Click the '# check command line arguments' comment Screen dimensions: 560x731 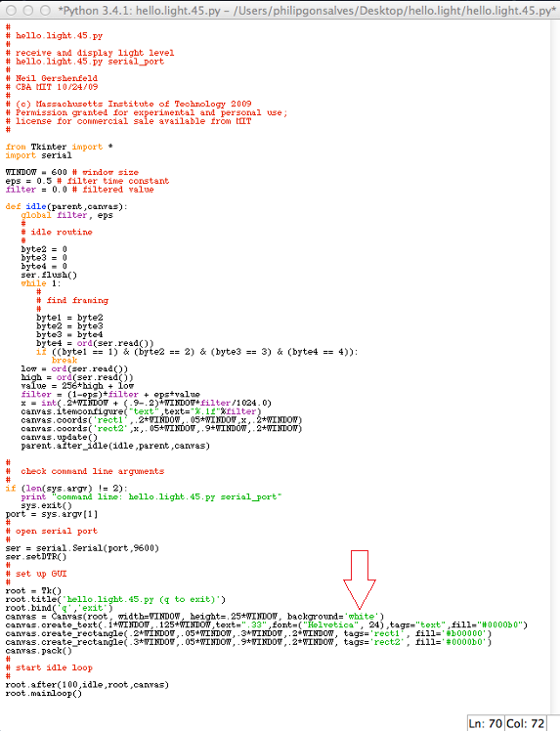click(85, 471)
